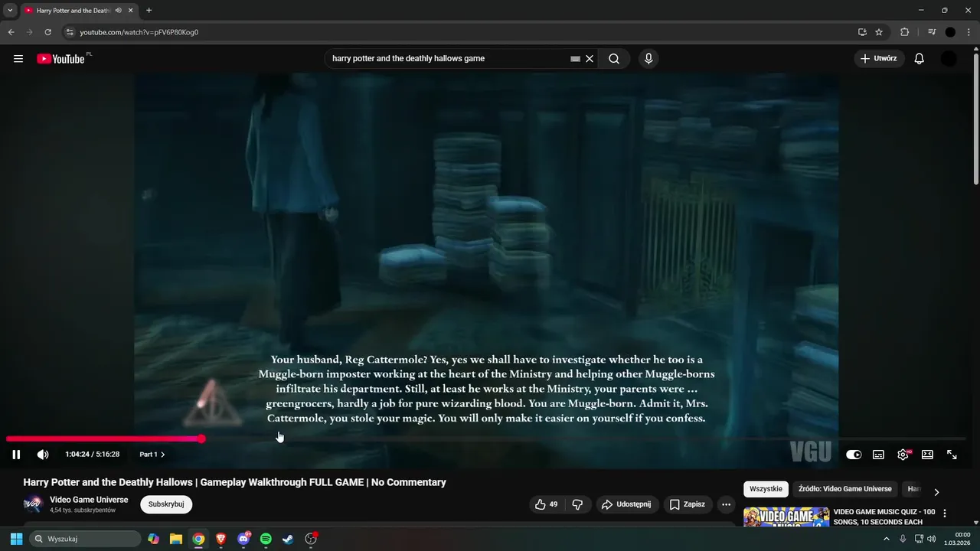Open the taskbar clock and date
Image resolution: width=980 pixels, height=551 pixels.
958,539
